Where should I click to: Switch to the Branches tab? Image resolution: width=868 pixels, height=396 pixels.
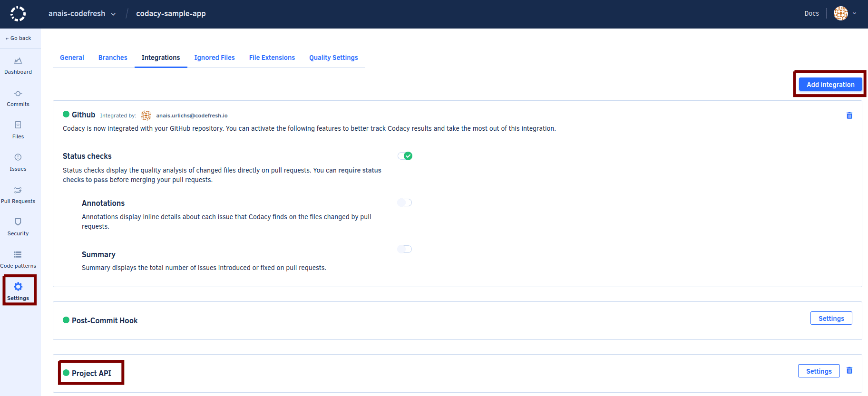point(113,58)
